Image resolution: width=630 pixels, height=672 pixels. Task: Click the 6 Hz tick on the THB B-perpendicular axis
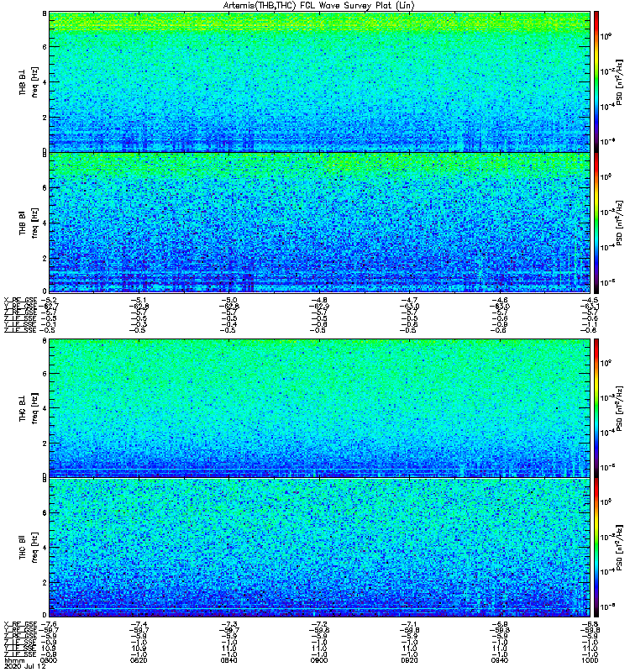click(x=45, y=47)
